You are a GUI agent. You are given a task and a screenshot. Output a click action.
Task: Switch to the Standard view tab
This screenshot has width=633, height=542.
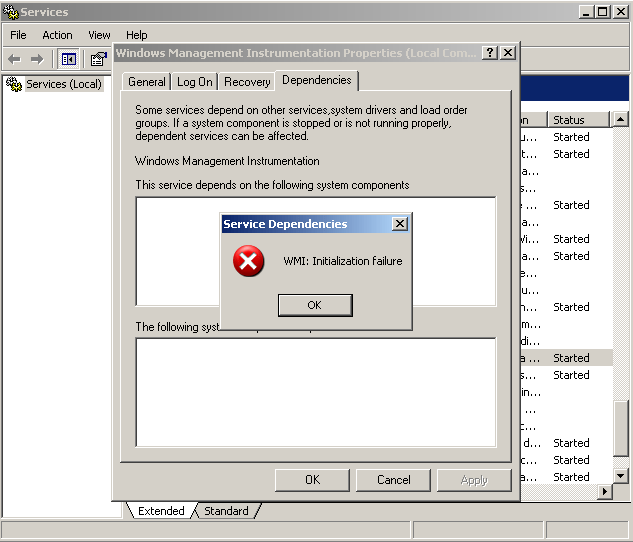pos(226,511)
